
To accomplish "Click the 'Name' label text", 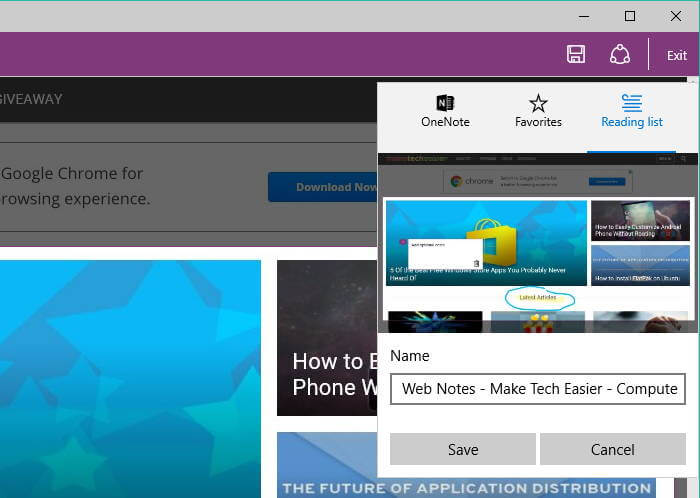I will (x=410, y=356).
